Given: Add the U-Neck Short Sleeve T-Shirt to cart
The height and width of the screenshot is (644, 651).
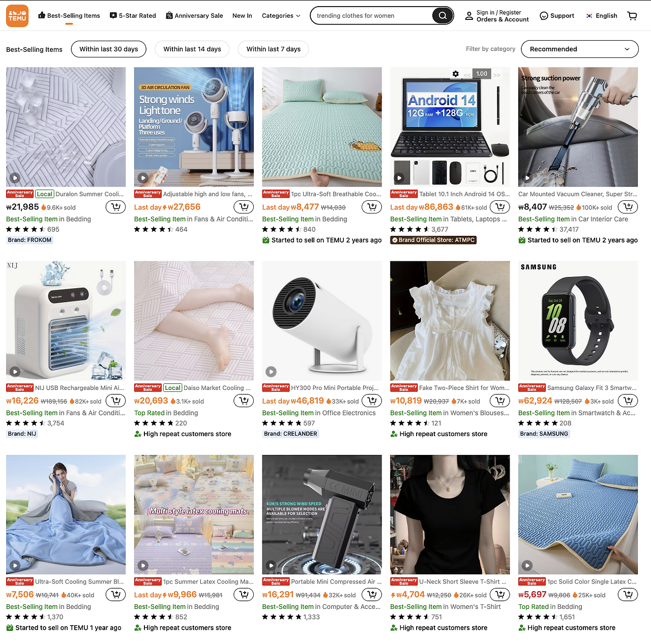Looking at the screenshot, I should click(x=500, y=595).
